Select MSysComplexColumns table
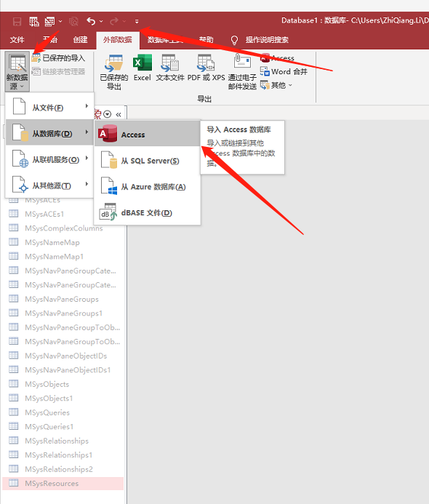This screenshot has height=504, width=429. pos(63,228)
